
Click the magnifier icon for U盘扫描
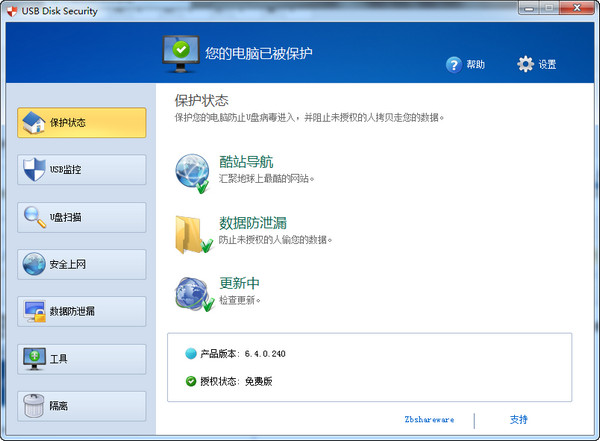[34, 217]
